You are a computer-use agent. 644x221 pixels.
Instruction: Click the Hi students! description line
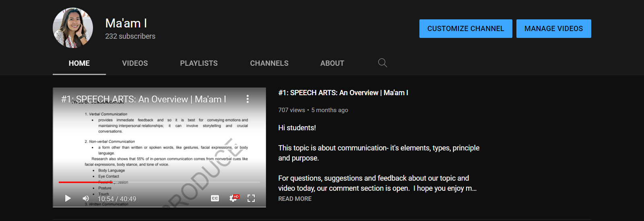(297, 128)
